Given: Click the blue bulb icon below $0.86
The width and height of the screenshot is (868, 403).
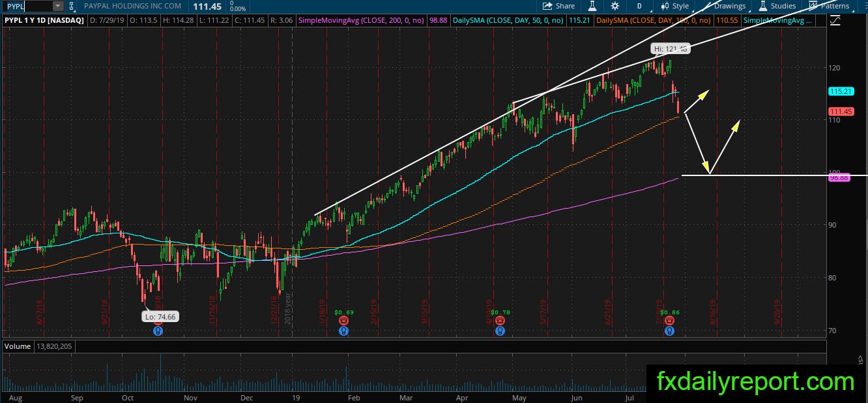Looking at the screenshot, I should 669,331.
